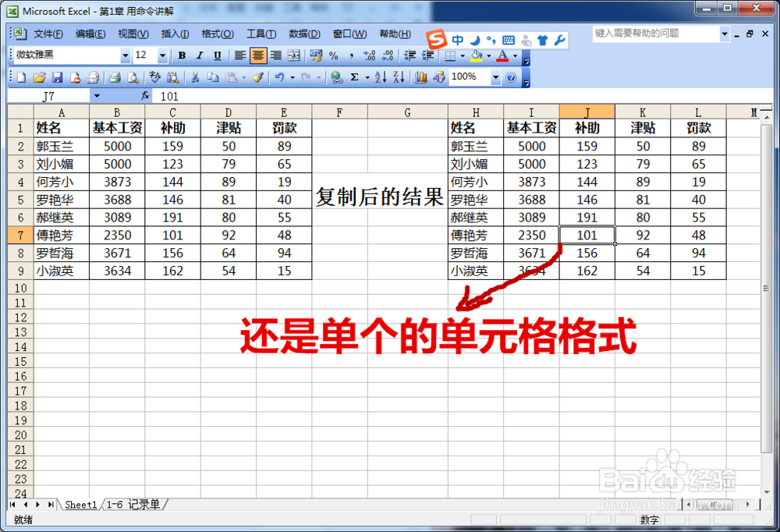Toggle bold formatting
Viewport: 780px width, 532px height.
click(x=181, y=55)
